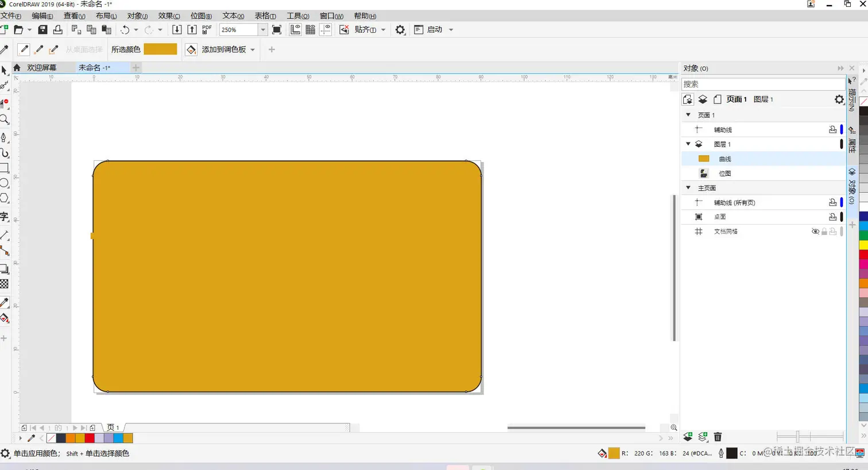
Task: Undo the last action in the toolbar
Action: (x=125, y=30)
